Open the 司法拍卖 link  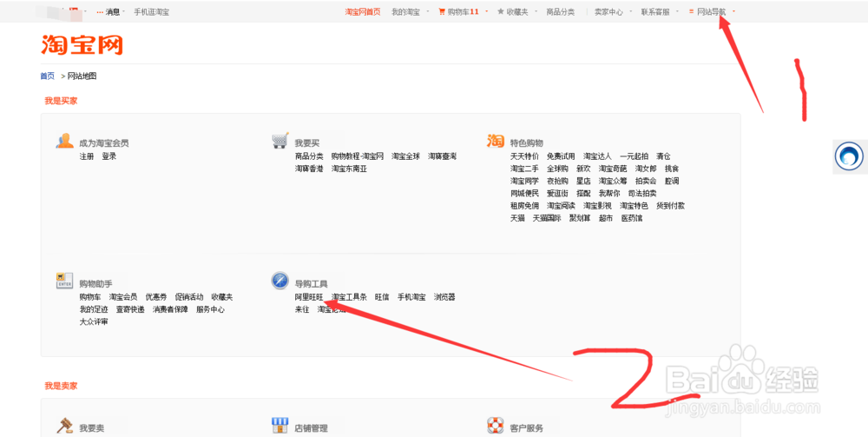[642, 193]
